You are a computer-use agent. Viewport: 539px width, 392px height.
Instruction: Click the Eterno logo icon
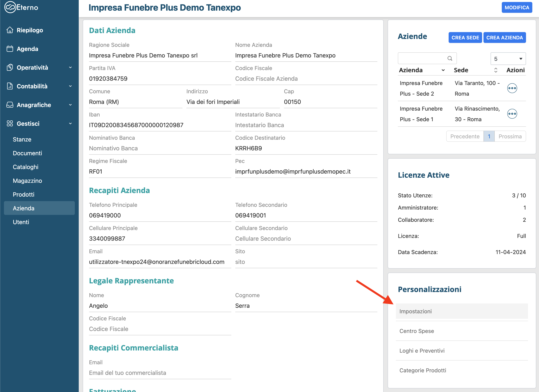pos(10,7)
